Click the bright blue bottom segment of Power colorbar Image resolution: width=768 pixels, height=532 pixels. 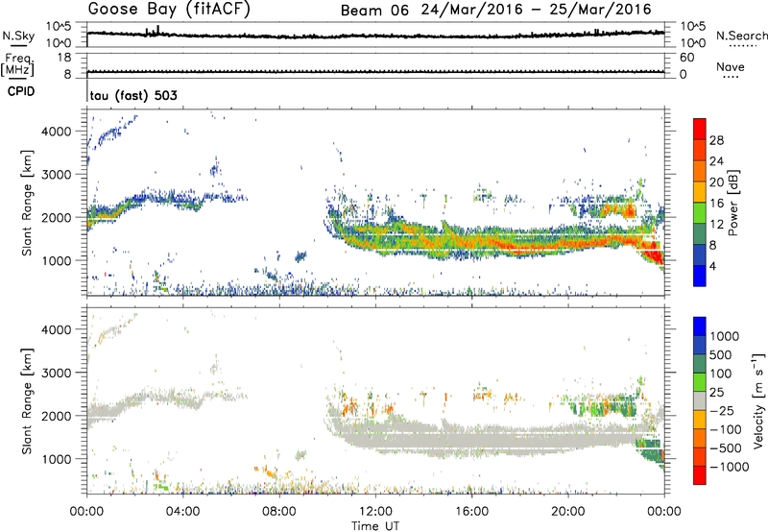click(700, 276)
